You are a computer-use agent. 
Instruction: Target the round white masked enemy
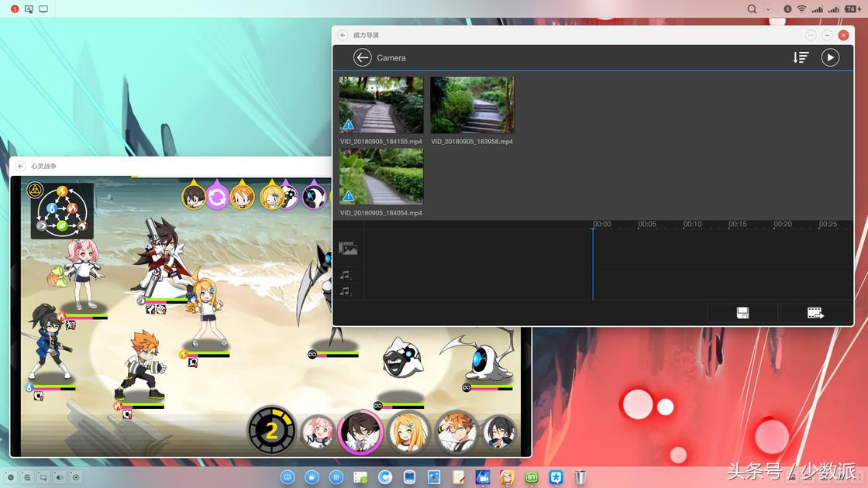403,358
